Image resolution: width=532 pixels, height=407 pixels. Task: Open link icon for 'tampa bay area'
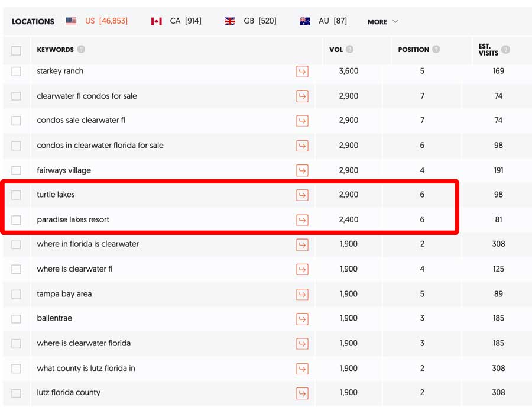click(x=302, y=294)
